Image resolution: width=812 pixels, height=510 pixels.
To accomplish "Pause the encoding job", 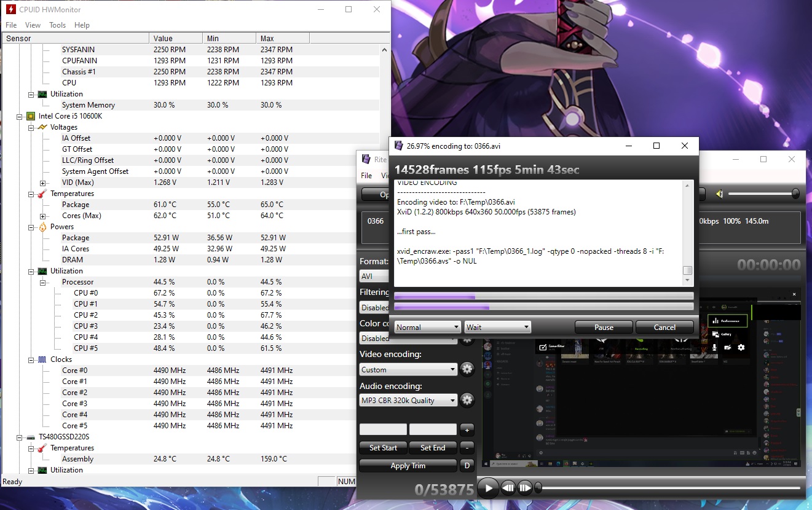I will (x=604, y=328).
